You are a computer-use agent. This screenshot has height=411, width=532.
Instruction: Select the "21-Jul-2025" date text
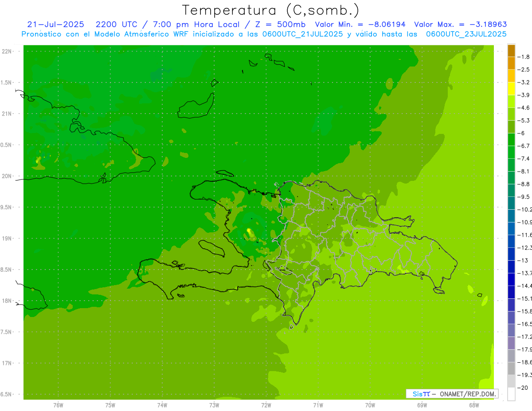tap(55, 24)
